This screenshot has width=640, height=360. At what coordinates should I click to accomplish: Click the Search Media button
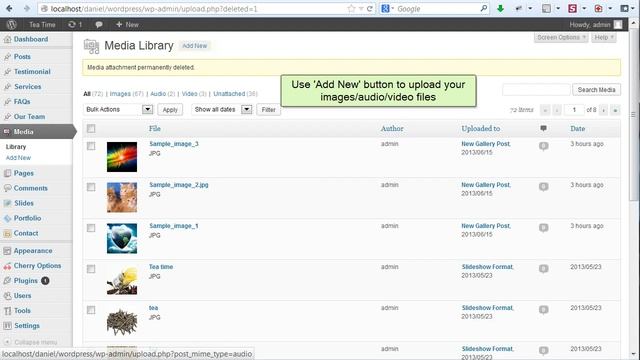pos(596,90)
